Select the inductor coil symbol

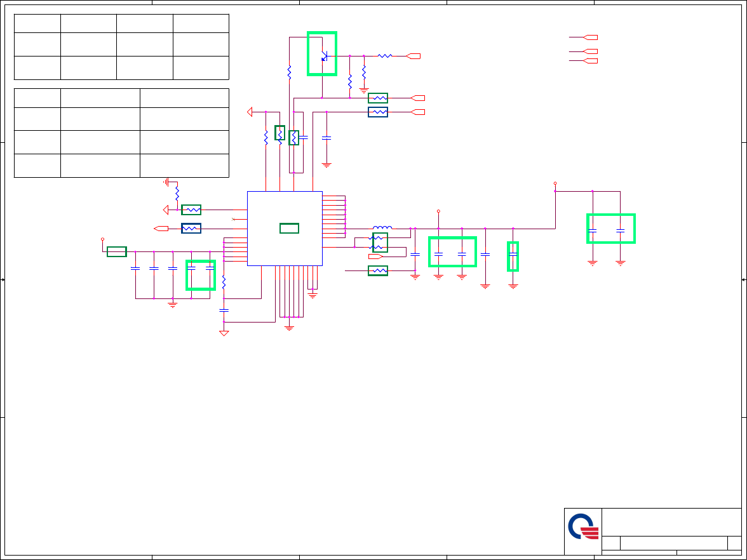tap(382, 227)
